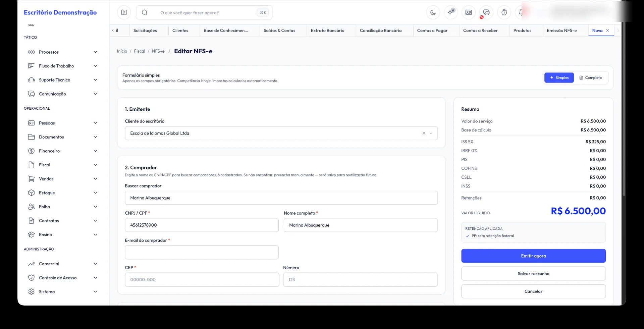
Task: Click the Ensino graduation cap icon
Action: tap(31, 235)
